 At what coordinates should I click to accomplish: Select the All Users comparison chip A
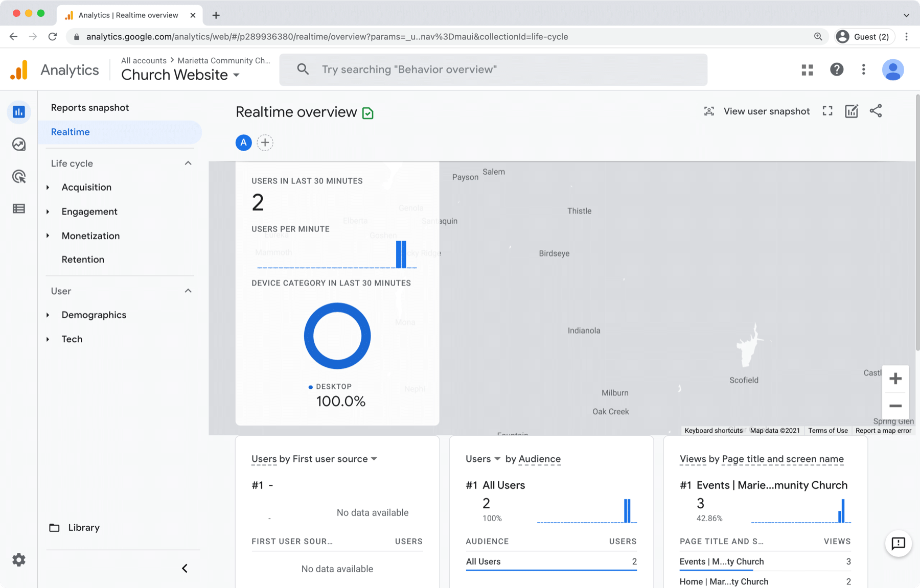tap(244, 143)
